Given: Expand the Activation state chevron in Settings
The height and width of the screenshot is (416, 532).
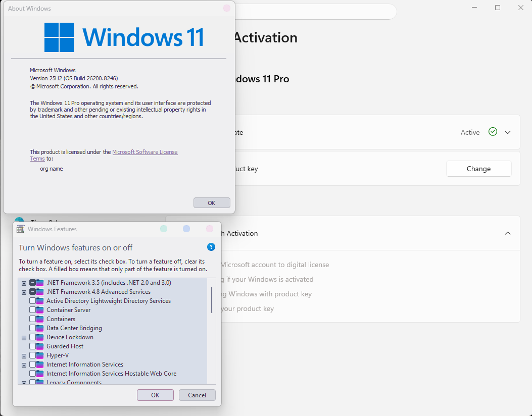Looking at the screenshot, I should pyautogui.click(x=508, y=132).
